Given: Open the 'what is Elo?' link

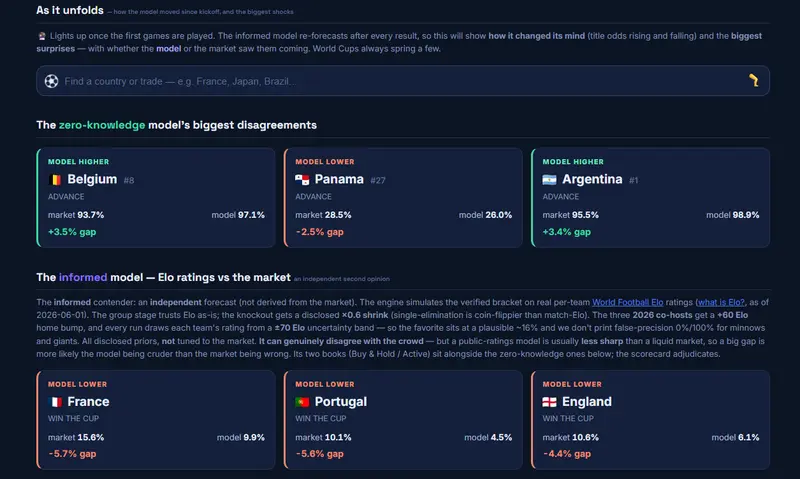Looking at the screenshot, I should click(x=721, y=302).
